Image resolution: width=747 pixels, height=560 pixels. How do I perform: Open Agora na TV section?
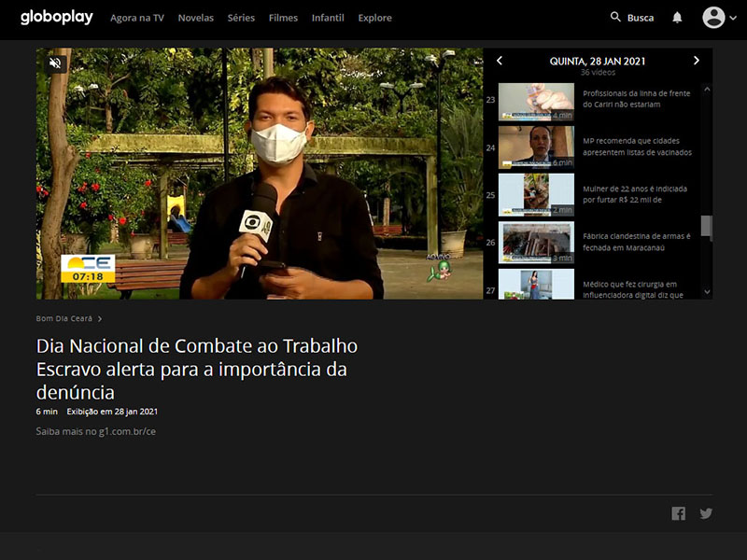(x=136, y=18)
